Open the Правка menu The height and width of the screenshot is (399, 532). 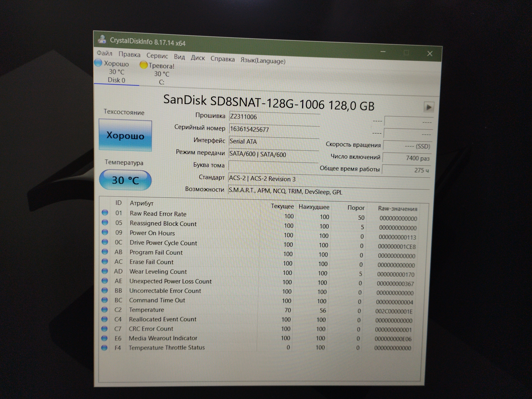coord(129,55)
